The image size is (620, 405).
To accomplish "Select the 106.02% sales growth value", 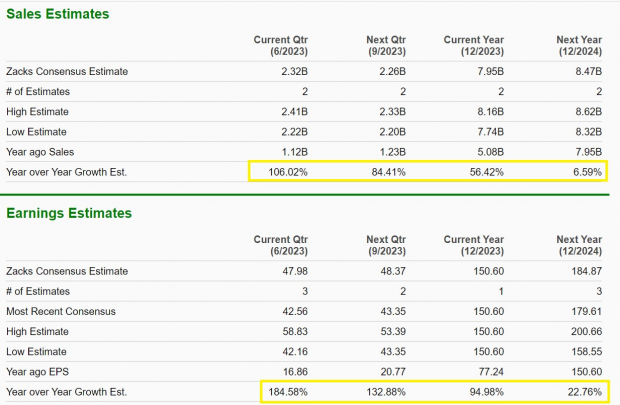I will click(x=288, y=170).
